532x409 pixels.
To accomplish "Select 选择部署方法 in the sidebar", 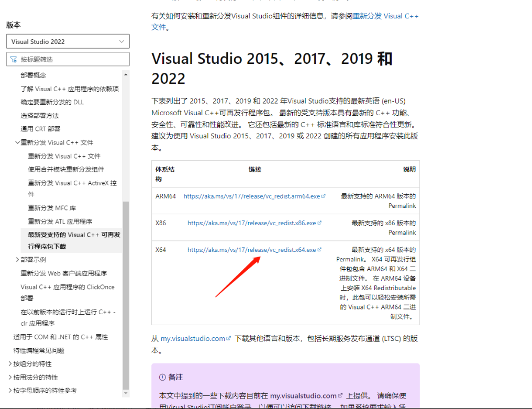I will pos(39,116).
